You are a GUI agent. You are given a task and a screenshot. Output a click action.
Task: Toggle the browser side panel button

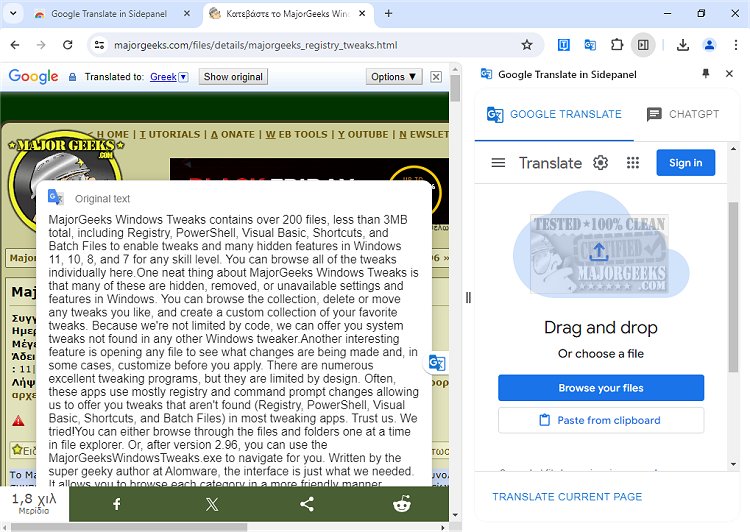coord(643,45)
